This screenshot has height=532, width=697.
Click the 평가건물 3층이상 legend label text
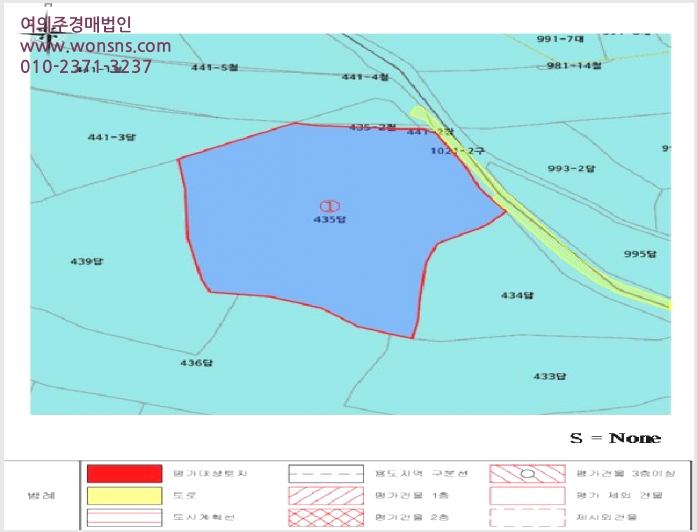(626, 474)
